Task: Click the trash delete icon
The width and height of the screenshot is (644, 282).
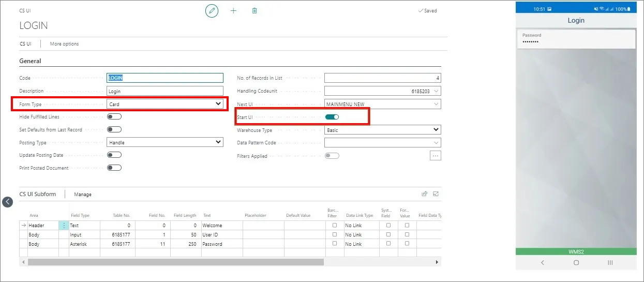Action: click(254, 11)
